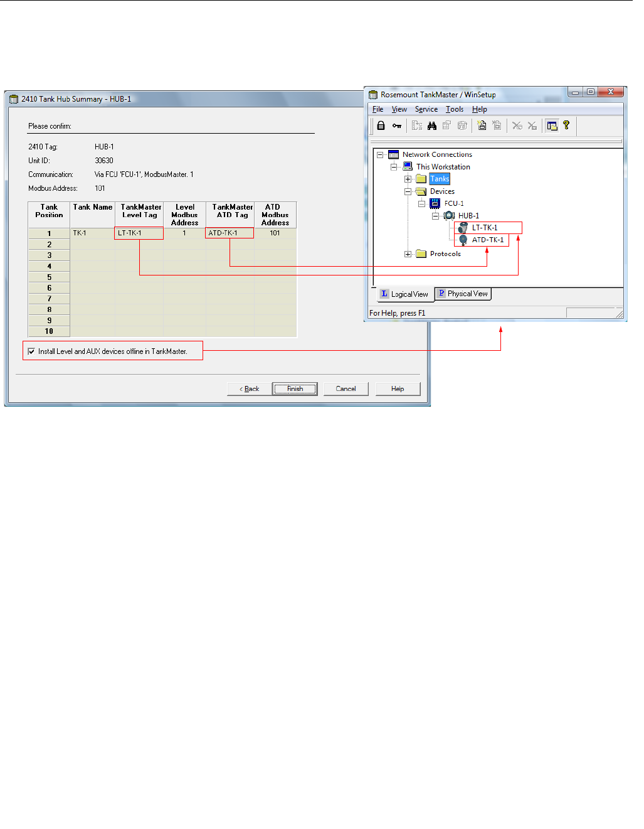The height and width of the screenshot is (829, 644).
Task: Click Level Modbus Address cell 1
Action: (184, 233)
